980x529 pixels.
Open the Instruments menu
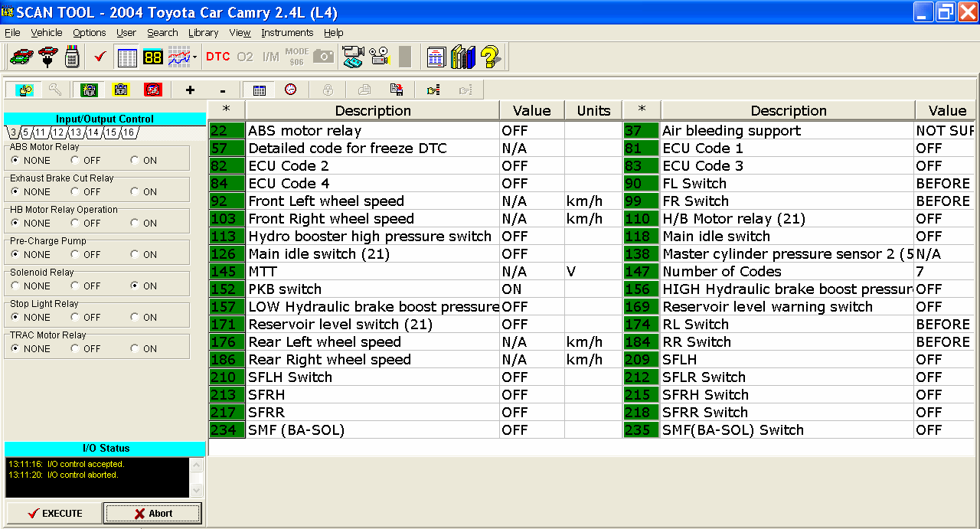pyautogui.click(x=287, y=33)
